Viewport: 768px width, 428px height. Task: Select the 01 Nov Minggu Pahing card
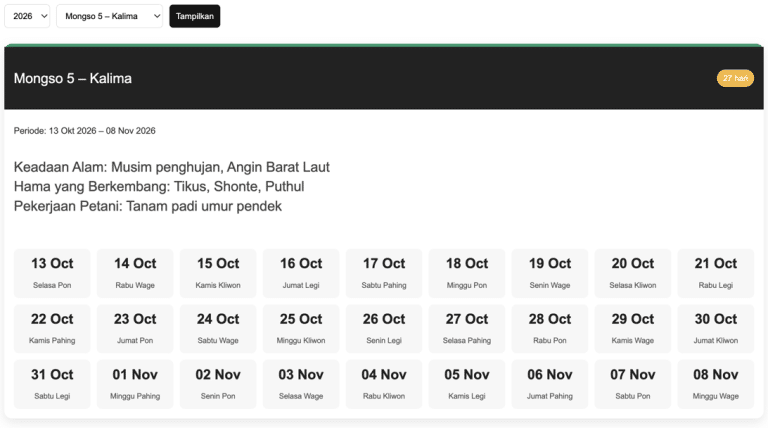click(x=135, y=384)
